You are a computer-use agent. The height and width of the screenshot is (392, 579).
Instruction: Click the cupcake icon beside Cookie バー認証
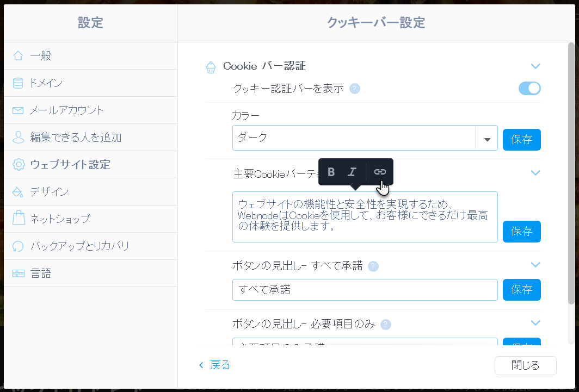click(x=211, y=67)
